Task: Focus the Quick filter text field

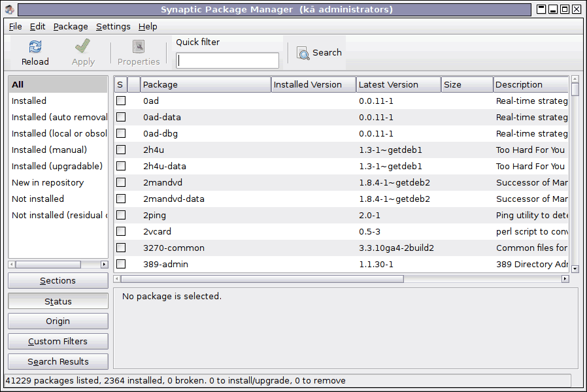Action: click(x=227, y=60)
